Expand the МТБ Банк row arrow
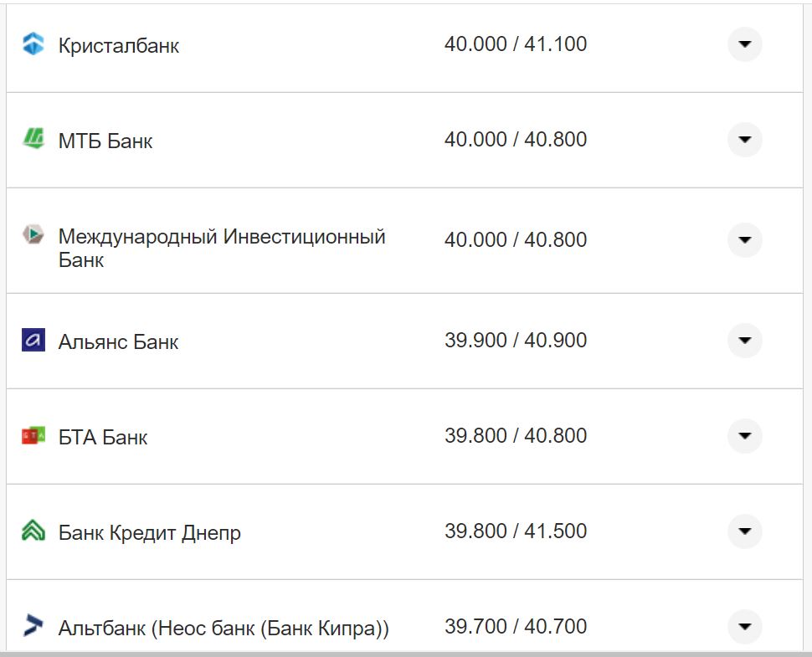The width and height of the screenshot is (812, 657). pos(744,139)
